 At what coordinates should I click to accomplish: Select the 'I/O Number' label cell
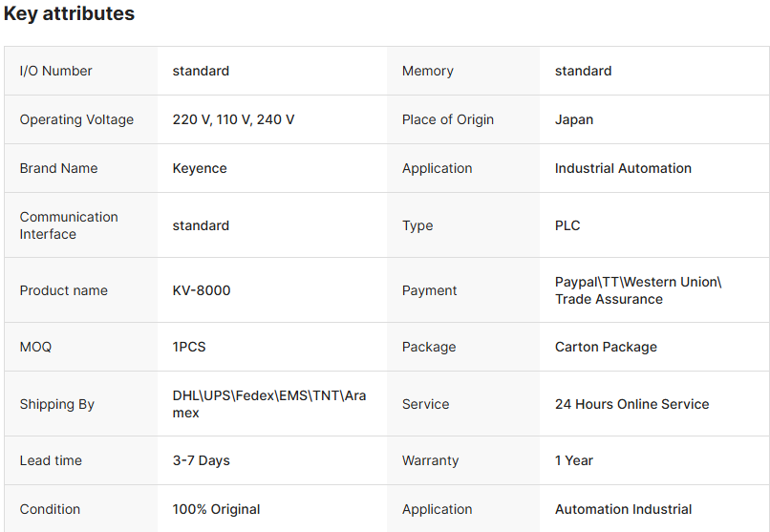pyautogui.click(x=56, y=71)
